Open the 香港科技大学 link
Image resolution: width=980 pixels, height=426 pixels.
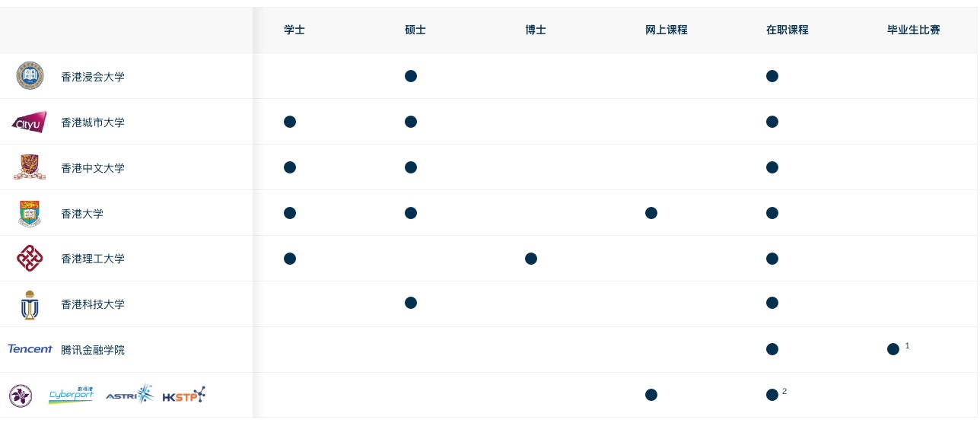point(93,304)
